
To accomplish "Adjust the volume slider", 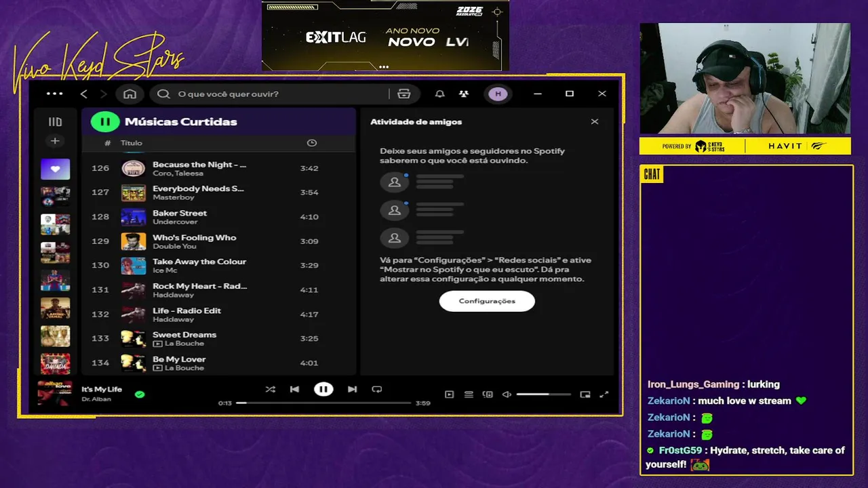I will [543, 394].
